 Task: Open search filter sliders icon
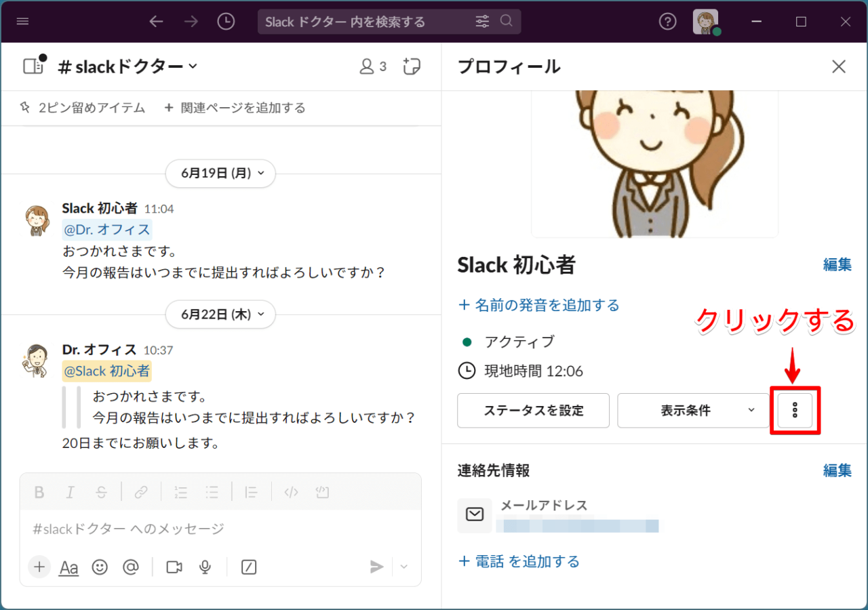coord(482,22)
